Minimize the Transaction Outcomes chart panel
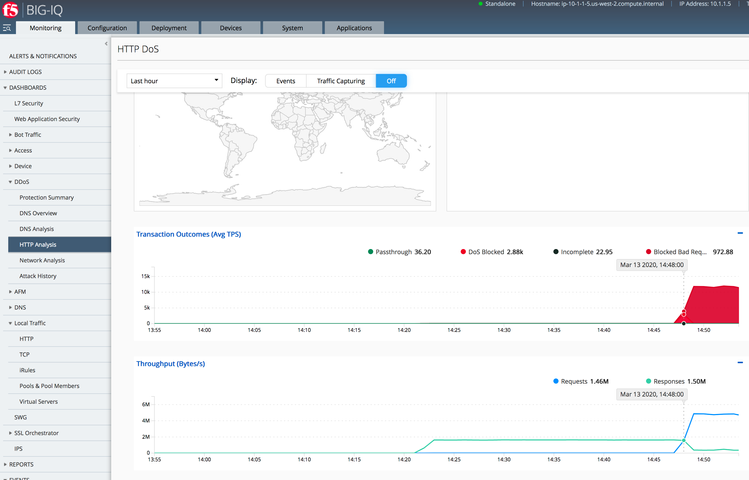Image resolution: width=749 pixels, height=480 pixels. [739, 233]
